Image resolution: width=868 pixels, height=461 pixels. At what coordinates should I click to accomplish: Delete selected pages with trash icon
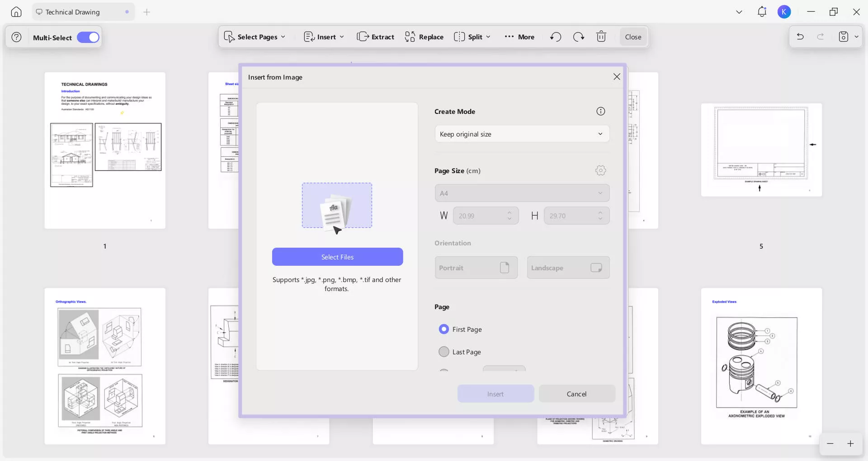pyautogui.click(x=601, y=37)
